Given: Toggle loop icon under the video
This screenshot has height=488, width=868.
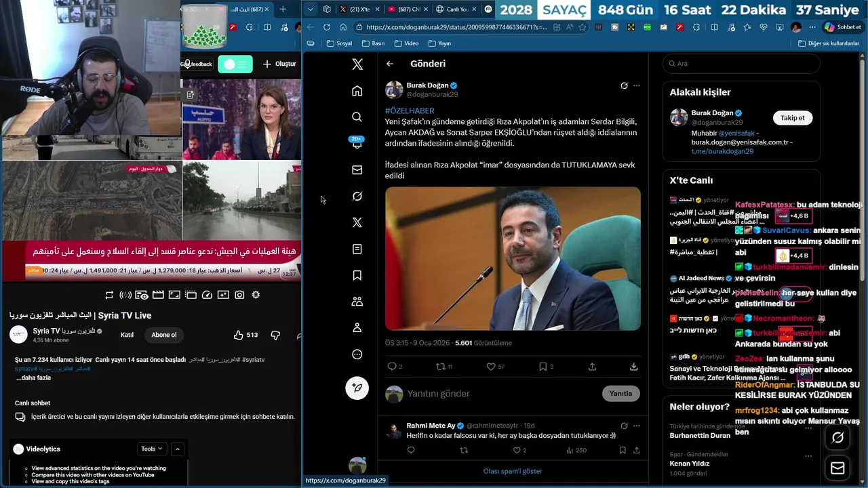Looking at the screenshot, I should pyautogui.click(x=109, y=295).
